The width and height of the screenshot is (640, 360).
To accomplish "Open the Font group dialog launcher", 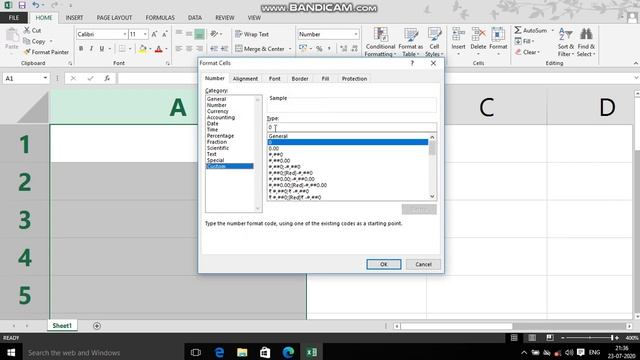I will coord(168,63).
